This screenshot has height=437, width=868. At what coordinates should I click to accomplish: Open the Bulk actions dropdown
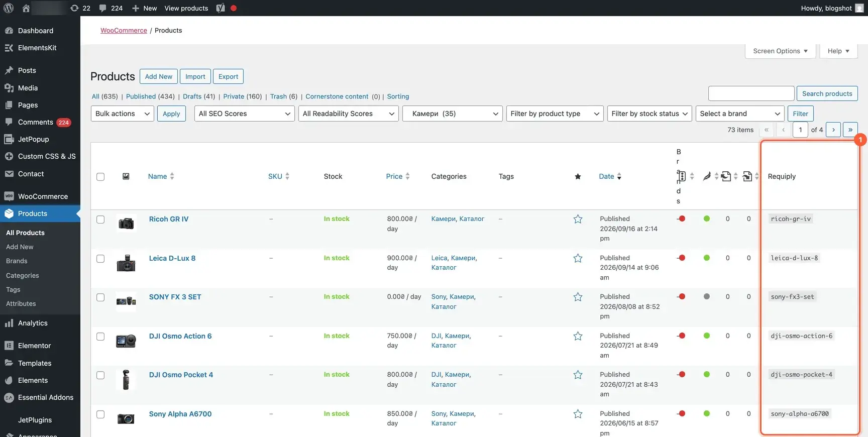123,114
